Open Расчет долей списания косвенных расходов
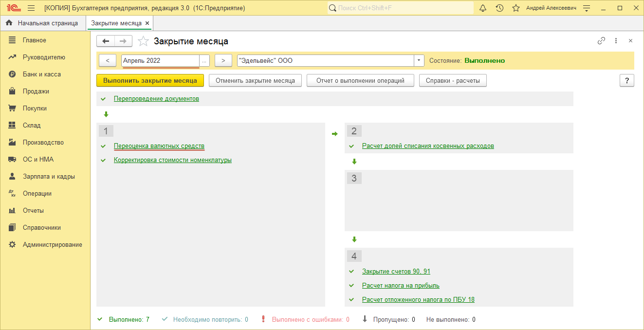644x330 pixels. pos(428,146)
